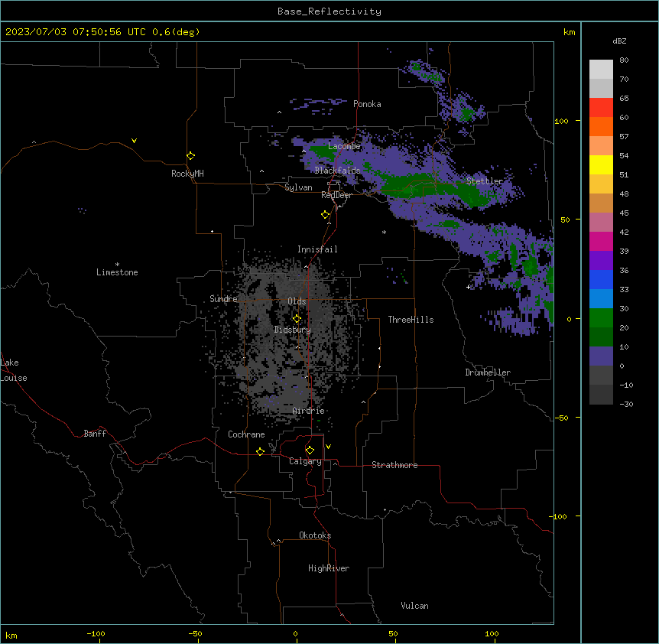Pick the blue 36-33 dBZ legend swatch
Image resolution: width=659 pixels, height=644 pixels.
601,279
